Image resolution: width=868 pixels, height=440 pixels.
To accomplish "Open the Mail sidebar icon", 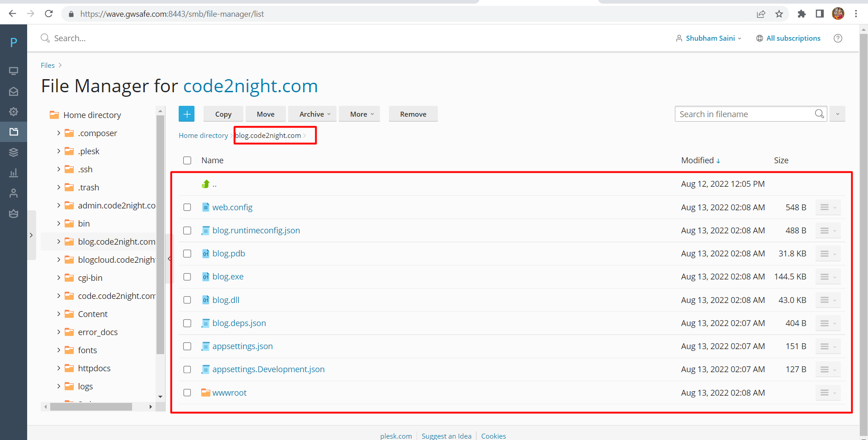I will (14, 91).
